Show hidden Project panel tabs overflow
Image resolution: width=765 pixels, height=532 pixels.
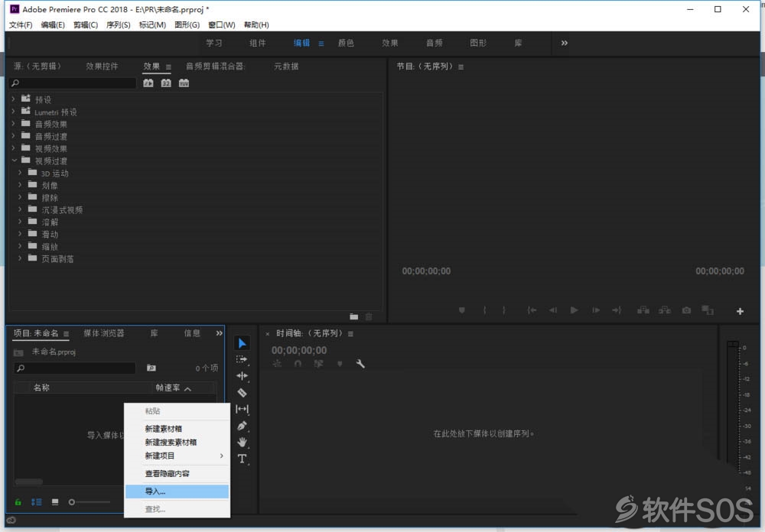[x=219, y=333]
